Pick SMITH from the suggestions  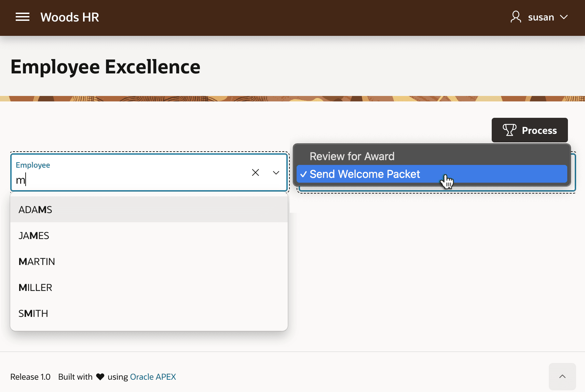[149, 313]
